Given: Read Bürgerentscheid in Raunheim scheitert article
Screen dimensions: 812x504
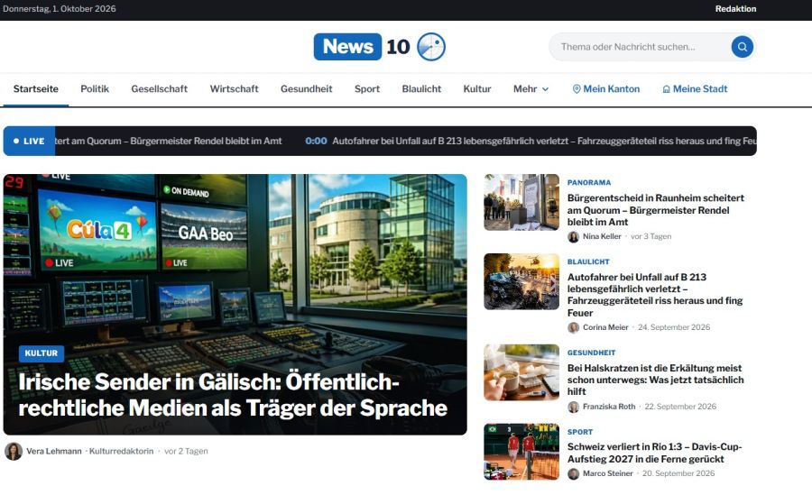Looking at the screenshot, I should 656,210.
